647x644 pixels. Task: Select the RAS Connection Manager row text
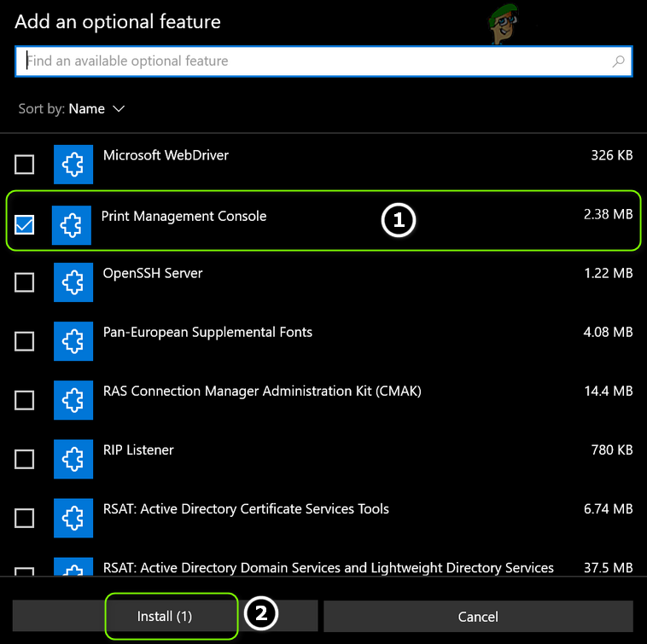coord(262,391)
